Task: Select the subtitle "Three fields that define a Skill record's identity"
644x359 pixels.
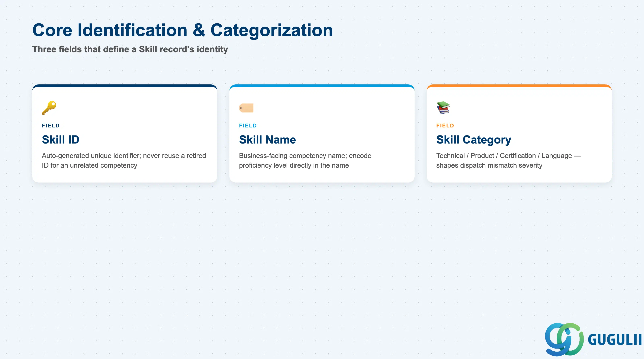Action: (130, 49)
